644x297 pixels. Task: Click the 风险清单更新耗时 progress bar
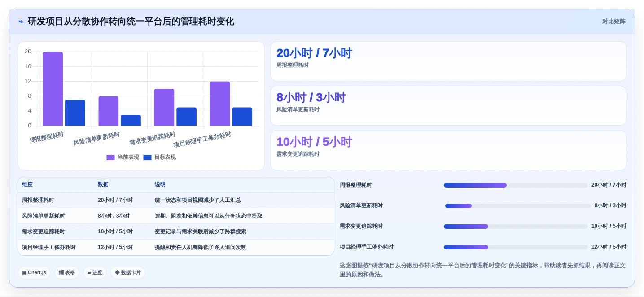pos(518,206)
